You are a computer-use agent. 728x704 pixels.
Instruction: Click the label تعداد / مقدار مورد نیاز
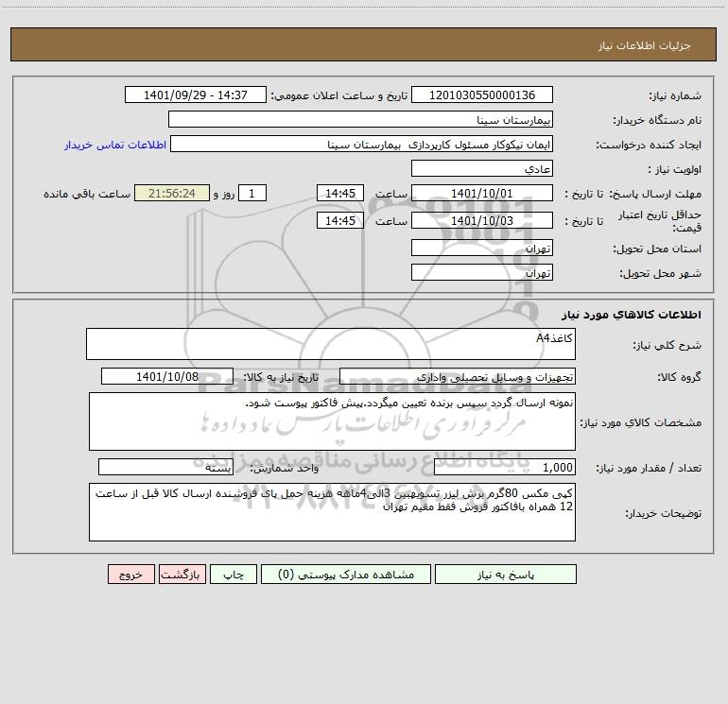649,469
